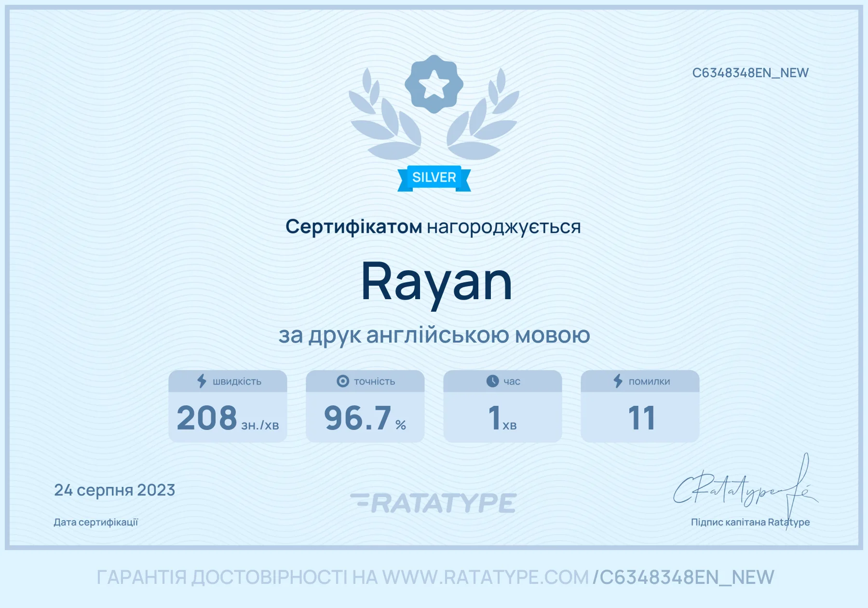Click the точність label
Screen dimensions: 868x608
[375, 382]
